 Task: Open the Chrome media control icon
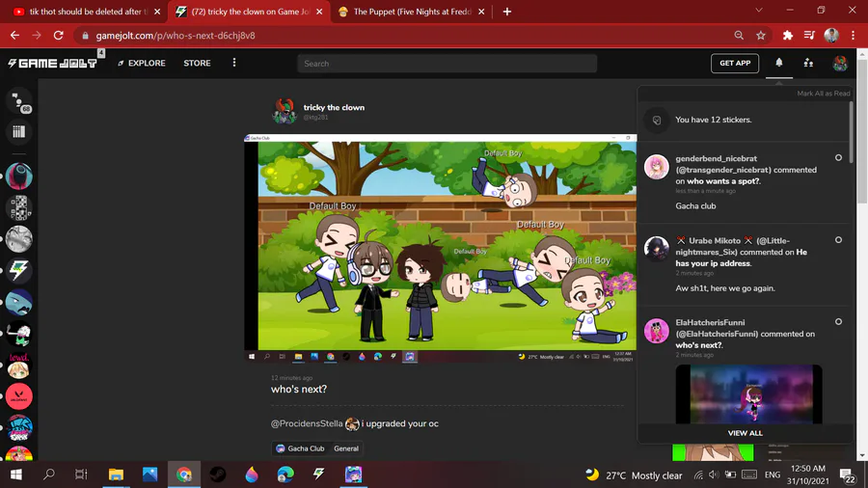point(809,36)
